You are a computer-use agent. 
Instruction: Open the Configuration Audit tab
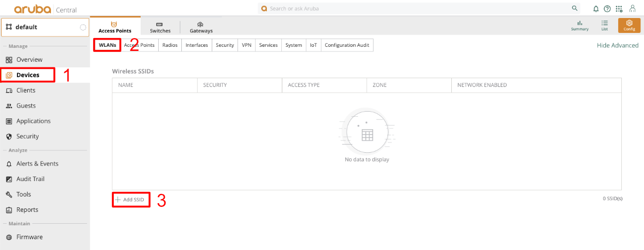click(347, 45)
